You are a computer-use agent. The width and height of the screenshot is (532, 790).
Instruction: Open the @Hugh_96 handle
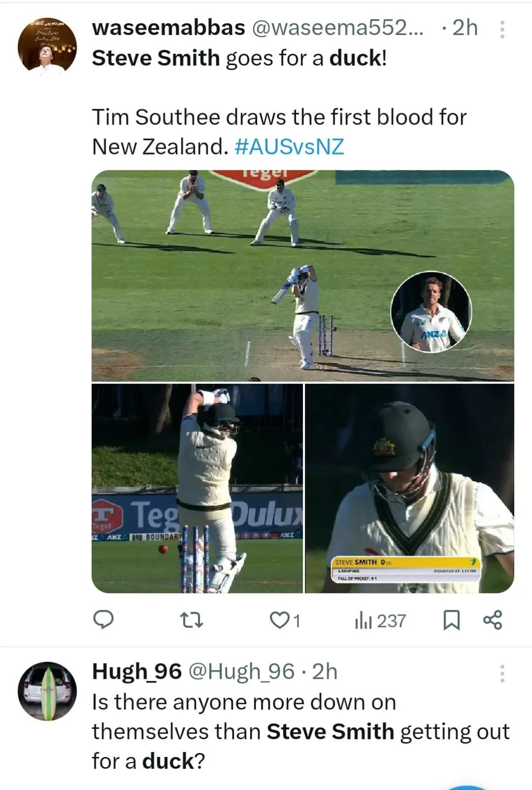[x=242, y=671]
